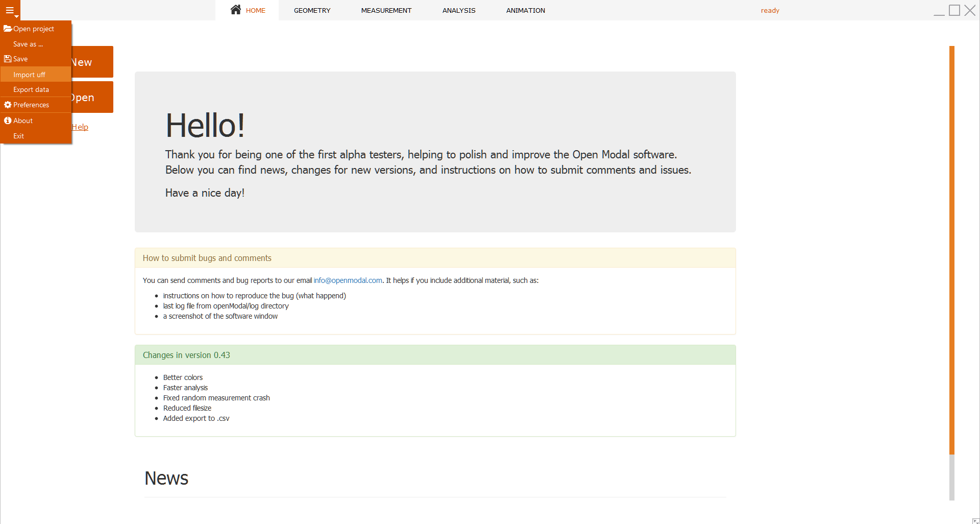Switch to the GEOMETRY tab
This screenshot has width=980, height=524.
tap(312, 10)
